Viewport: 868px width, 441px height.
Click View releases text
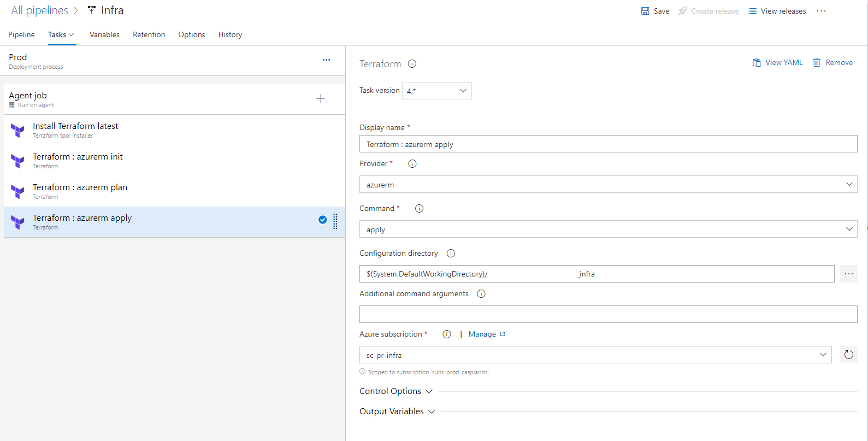[783, 11]
